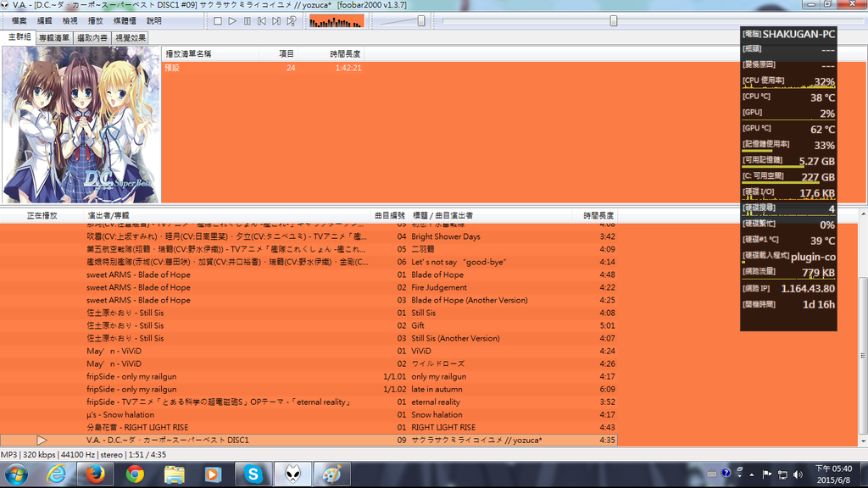Image resolution: width=868 pixels, height=488 pixels.
Task: Click the 項目 column header
Action: coord(278,54)
